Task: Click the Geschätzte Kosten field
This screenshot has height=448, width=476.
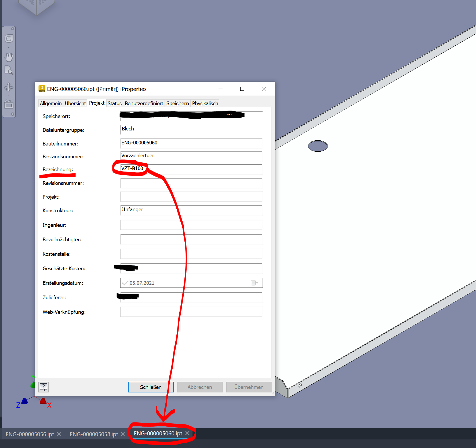Action: [191, 268]
